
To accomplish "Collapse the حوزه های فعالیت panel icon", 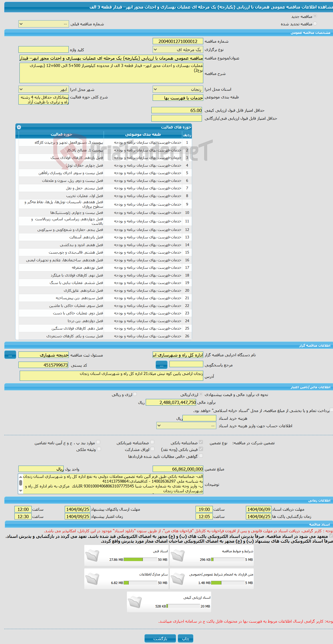I will pos(19,127).
